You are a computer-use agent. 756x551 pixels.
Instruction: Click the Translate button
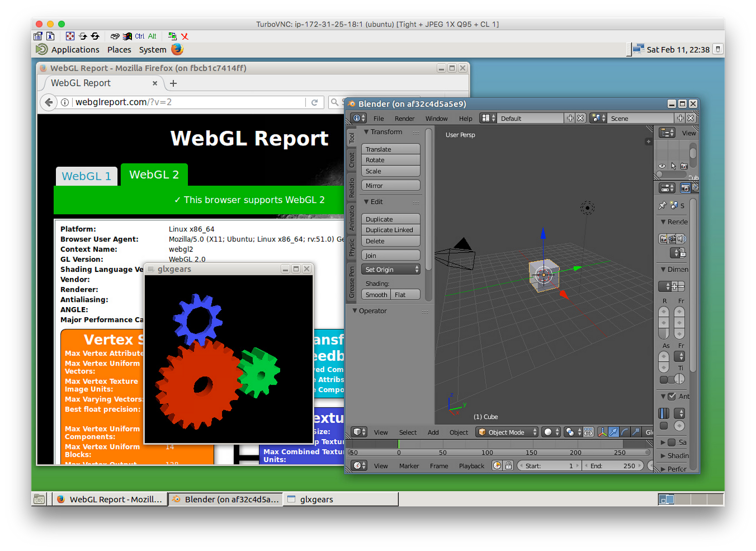(x=390, y=149)
